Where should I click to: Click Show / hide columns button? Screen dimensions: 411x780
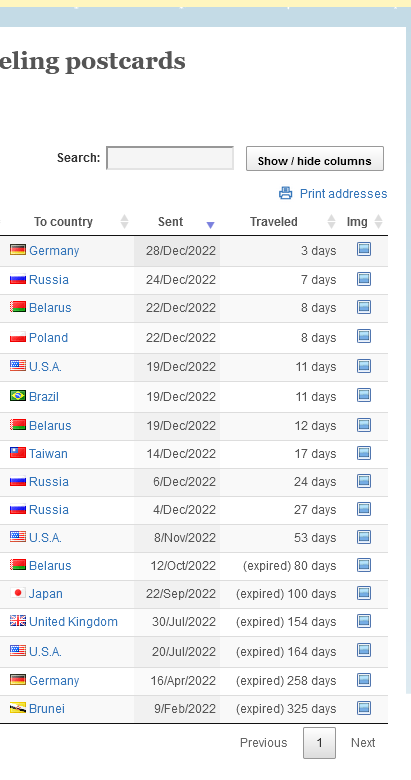coord(315,159)
